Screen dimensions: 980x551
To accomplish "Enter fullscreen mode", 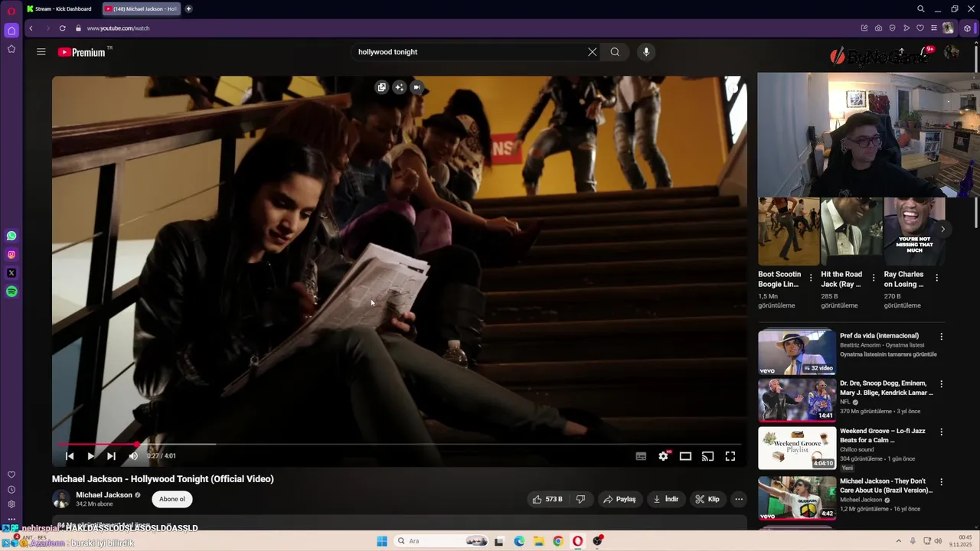I will click(x=730, y=456).
